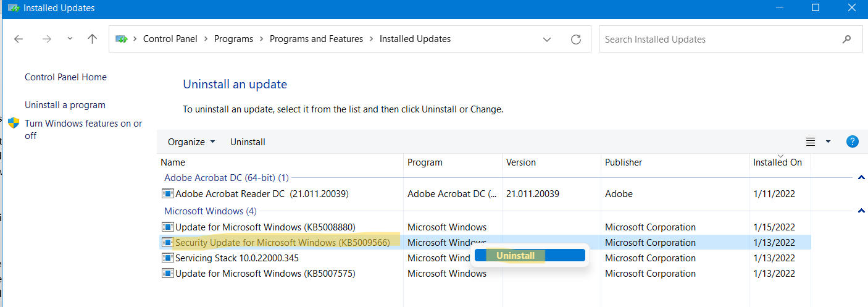Click Uninstall in the toolbar
The width and height of the screenshot is (868, 307).
(248, 142)
